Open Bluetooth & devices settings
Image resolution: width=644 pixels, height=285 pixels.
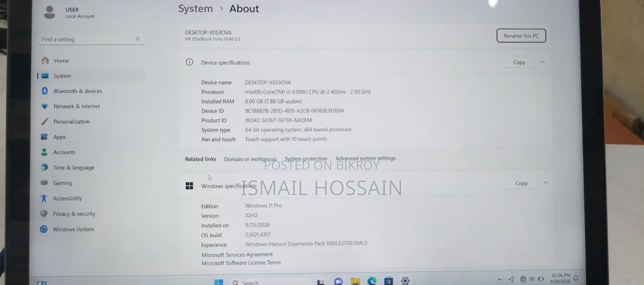(x=78, y=91)
